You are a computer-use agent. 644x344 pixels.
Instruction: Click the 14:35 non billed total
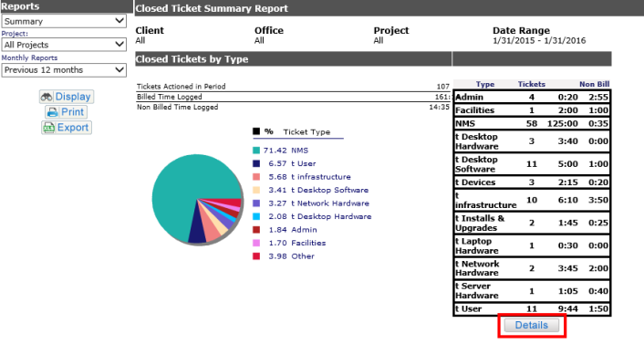click(439, 107)
